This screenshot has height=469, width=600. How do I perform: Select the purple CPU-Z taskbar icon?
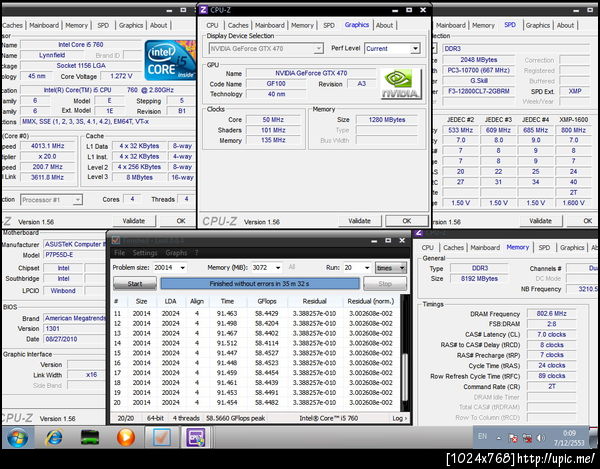pos(196,437)
